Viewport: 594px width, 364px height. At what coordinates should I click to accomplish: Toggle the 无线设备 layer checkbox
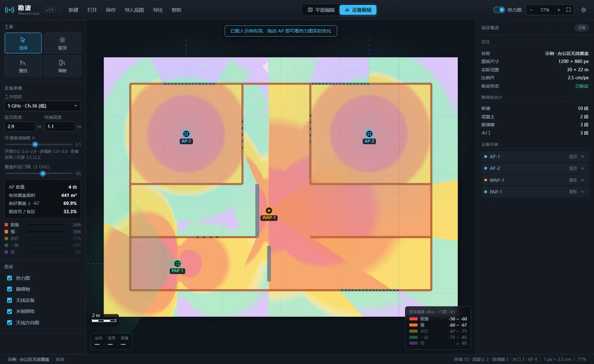click(x=10, y=300)
